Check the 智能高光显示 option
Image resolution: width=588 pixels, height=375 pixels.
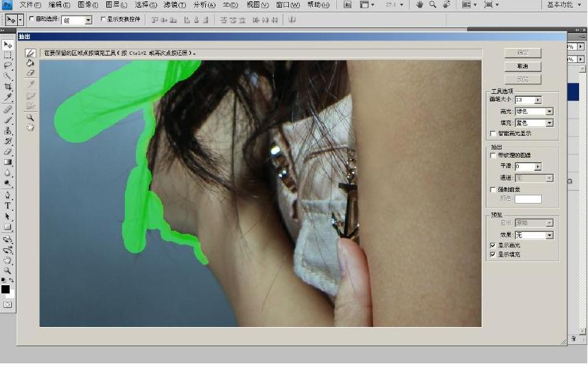coord(493,134)
